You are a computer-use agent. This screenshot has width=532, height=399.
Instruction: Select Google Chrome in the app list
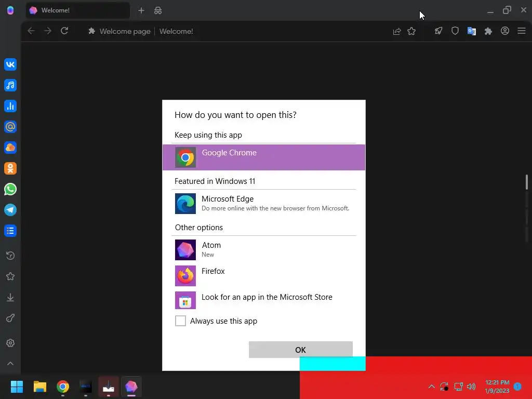[263, 157]
